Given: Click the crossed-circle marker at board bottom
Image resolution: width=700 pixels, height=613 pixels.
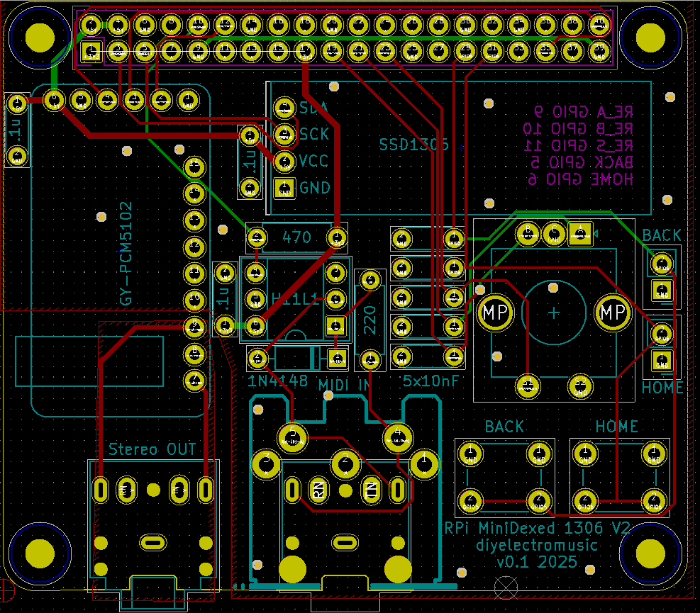Looking at the screenshot, I should [506, 585].
